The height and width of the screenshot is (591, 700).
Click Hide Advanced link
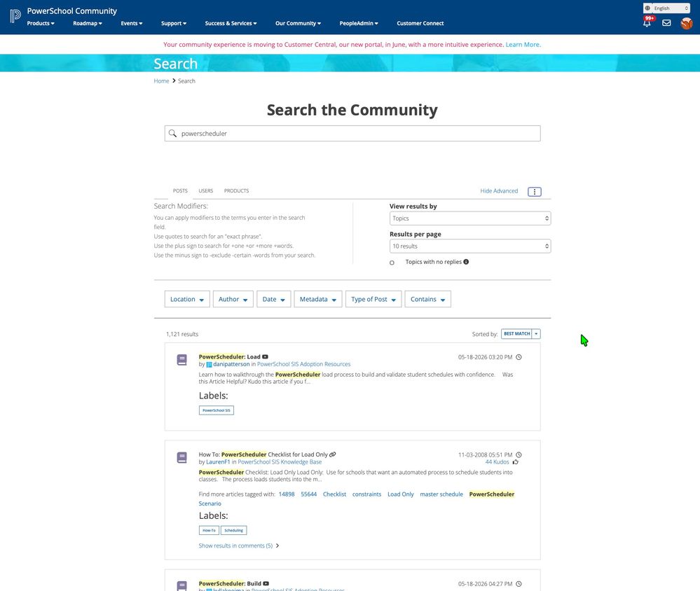pyautogui.click(x=499, y=191)
